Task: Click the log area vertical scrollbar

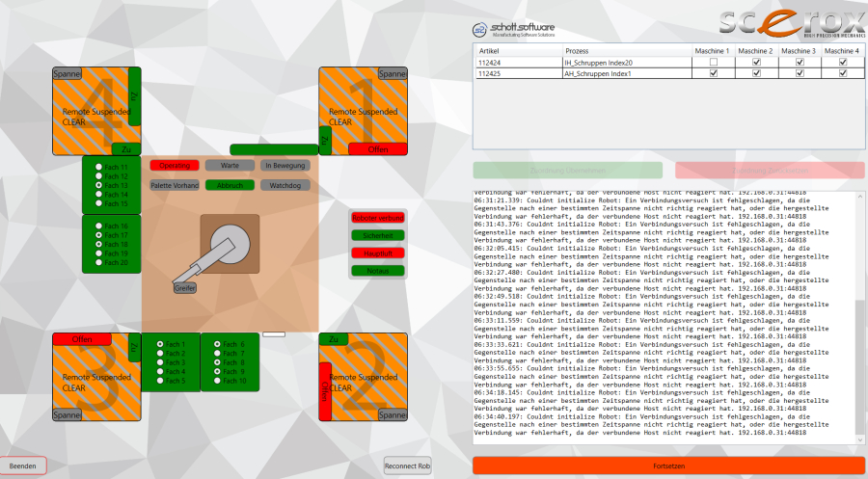Action: pos(859,366)
